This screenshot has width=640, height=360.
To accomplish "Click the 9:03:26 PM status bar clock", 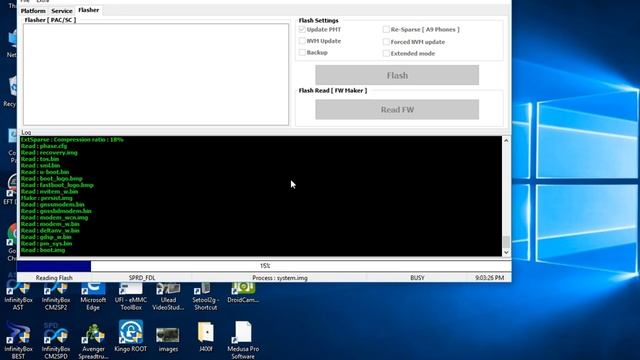I will tap(489, 278).
